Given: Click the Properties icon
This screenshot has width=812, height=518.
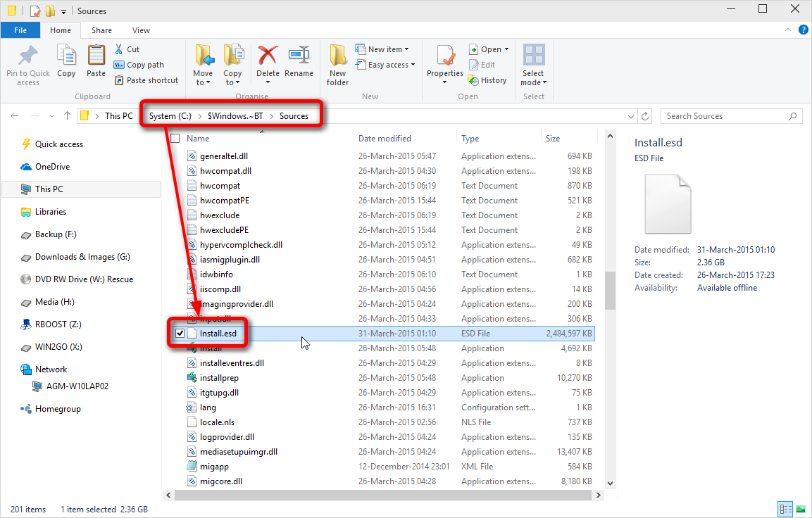Looking at the screenshot, I should pos(445,56).
